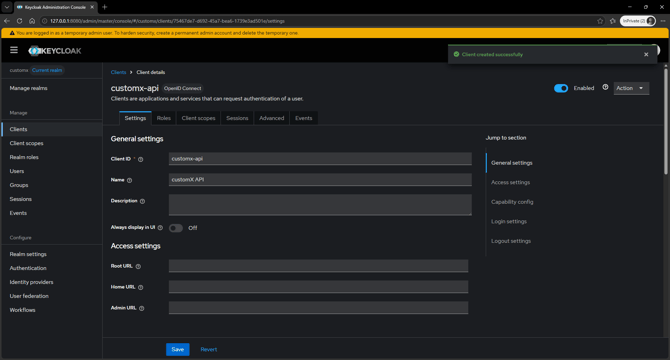Show help for Home URL field
Screen dimensions: 670x360
141,287
